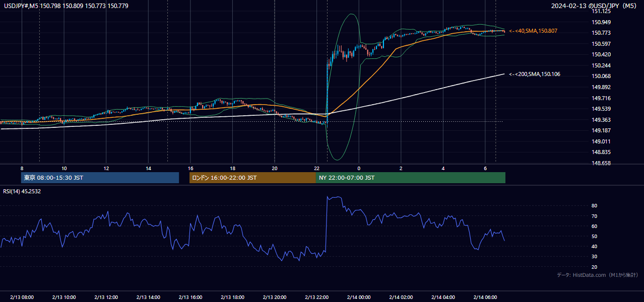
Task: Click price axis value 149.892
Action: point(601,87)
